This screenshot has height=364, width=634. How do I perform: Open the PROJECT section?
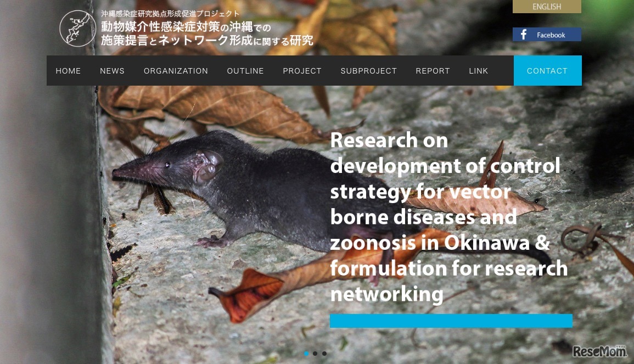click(x=302, y=71)
